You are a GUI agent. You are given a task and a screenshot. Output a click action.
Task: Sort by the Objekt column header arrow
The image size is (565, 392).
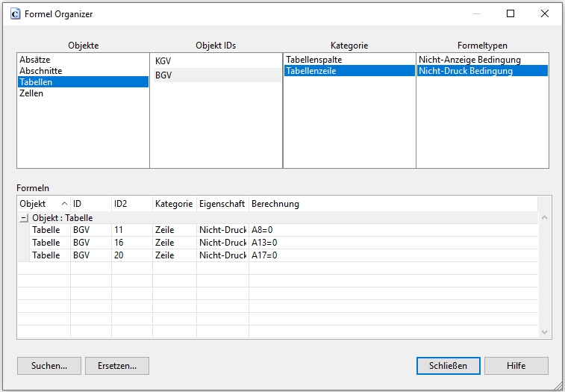[64, 204]
